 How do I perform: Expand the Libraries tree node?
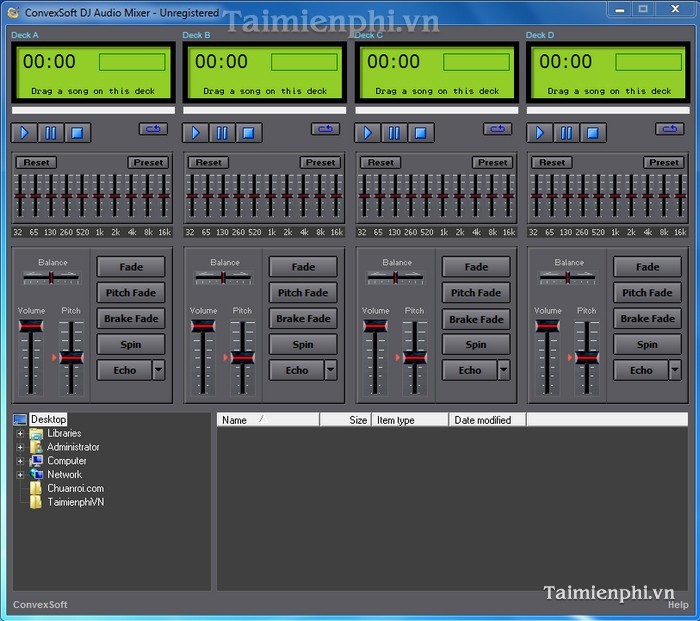click(20, 433)
